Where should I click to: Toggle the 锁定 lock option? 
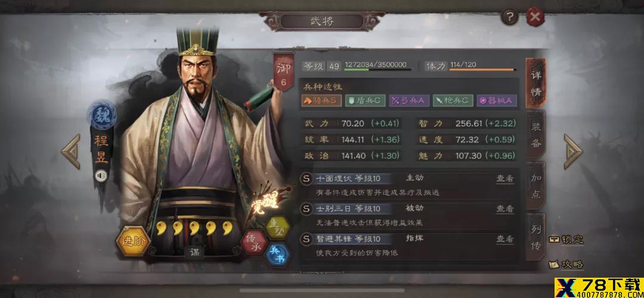pyautogui.click(x=567, y=239)
